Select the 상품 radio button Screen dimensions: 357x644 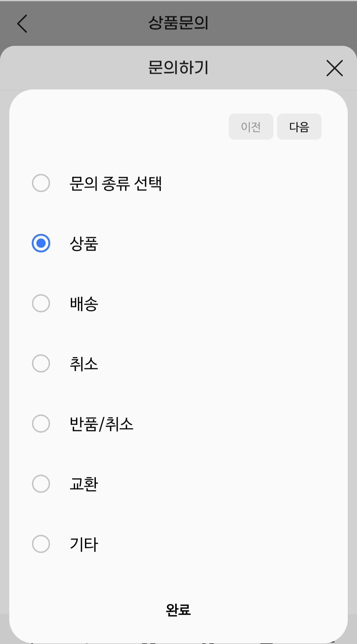click(41, 243)
